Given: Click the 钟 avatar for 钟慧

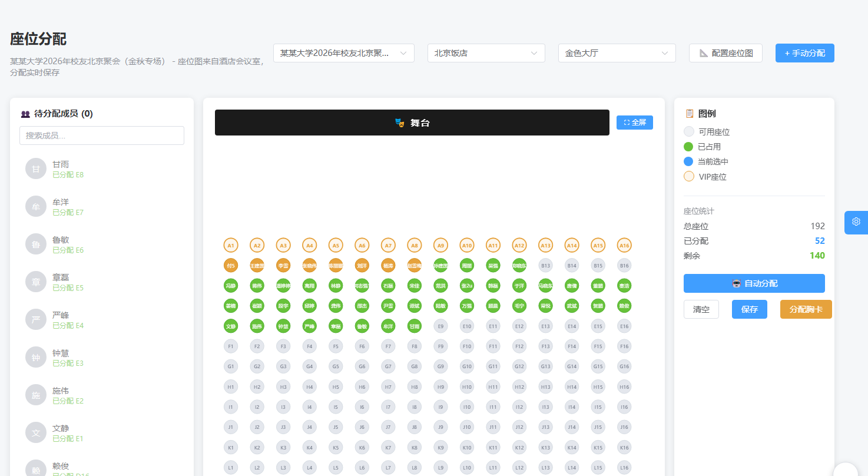Looking at the screenshot, I should click(36, 358).
